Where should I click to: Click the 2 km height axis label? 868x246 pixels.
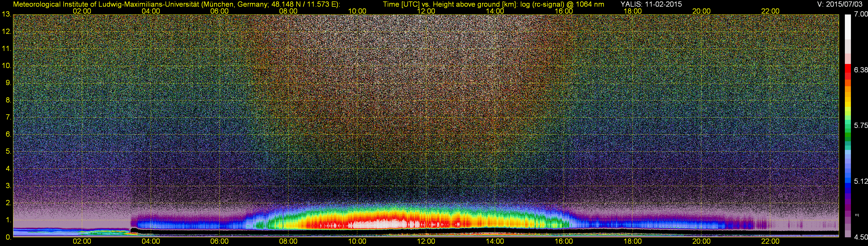pos(8,203)
